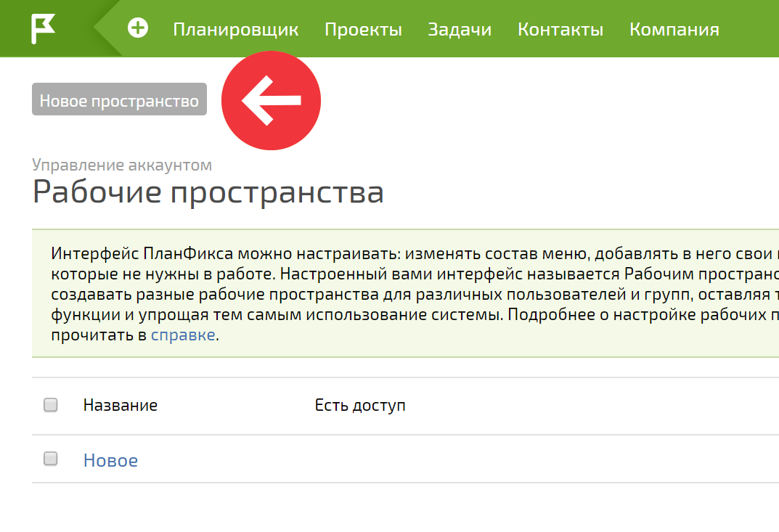
Task: Click the Новое пространство button
Action: pos(119,99)
